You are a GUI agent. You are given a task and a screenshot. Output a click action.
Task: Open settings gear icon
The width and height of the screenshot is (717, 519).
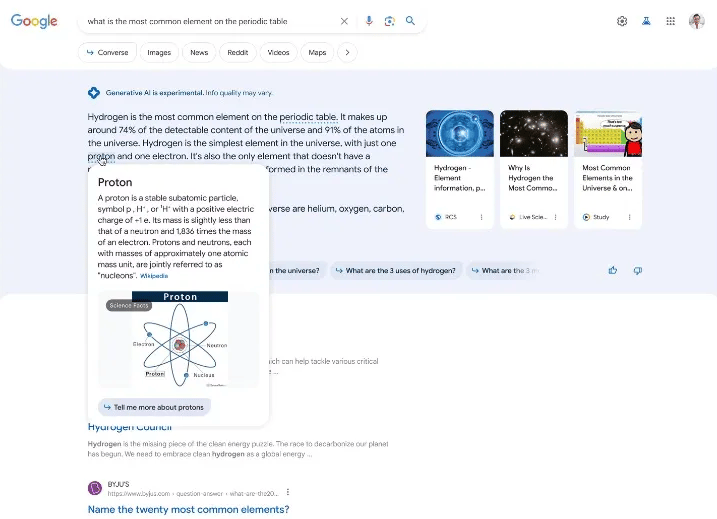[622, 21]
